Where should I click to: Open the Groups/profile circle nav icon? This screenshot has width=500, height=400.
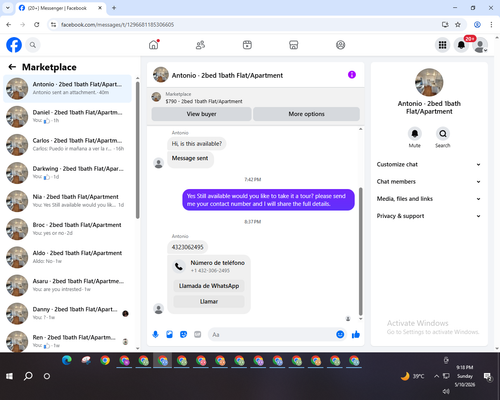(x=340, y=45)
